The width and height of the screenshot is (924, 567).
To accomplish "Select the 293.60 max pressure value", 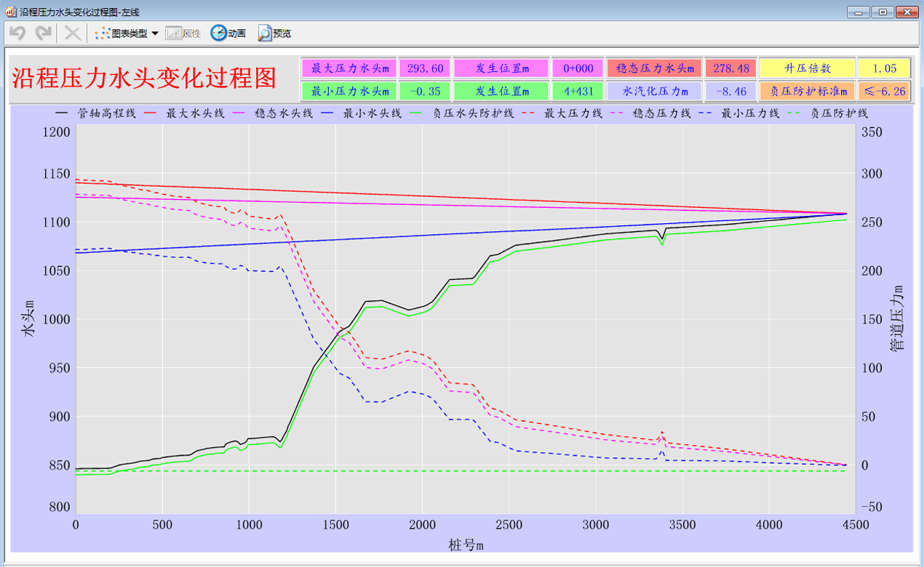I will [x=426, y=68].
